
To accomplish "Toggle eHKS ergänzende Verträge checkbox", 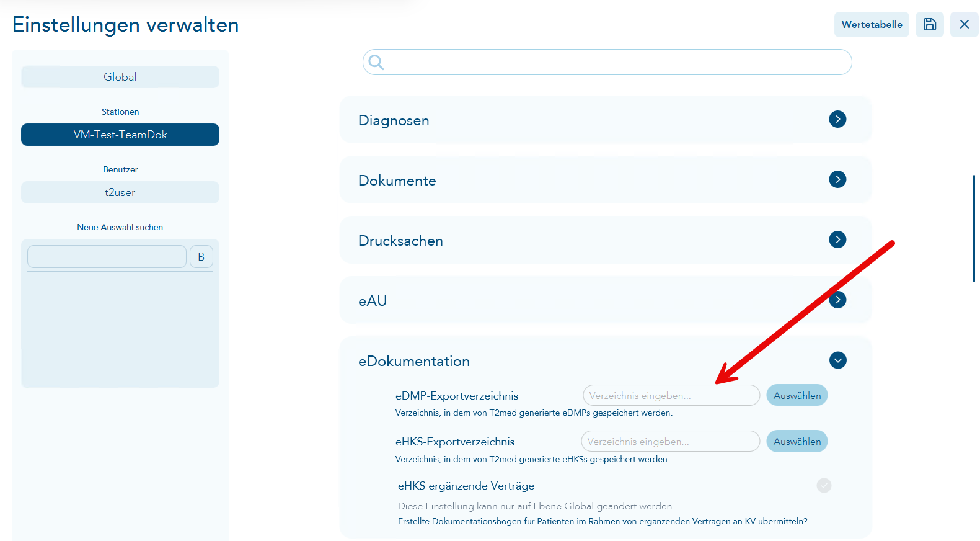I will (x=824, y=485).
